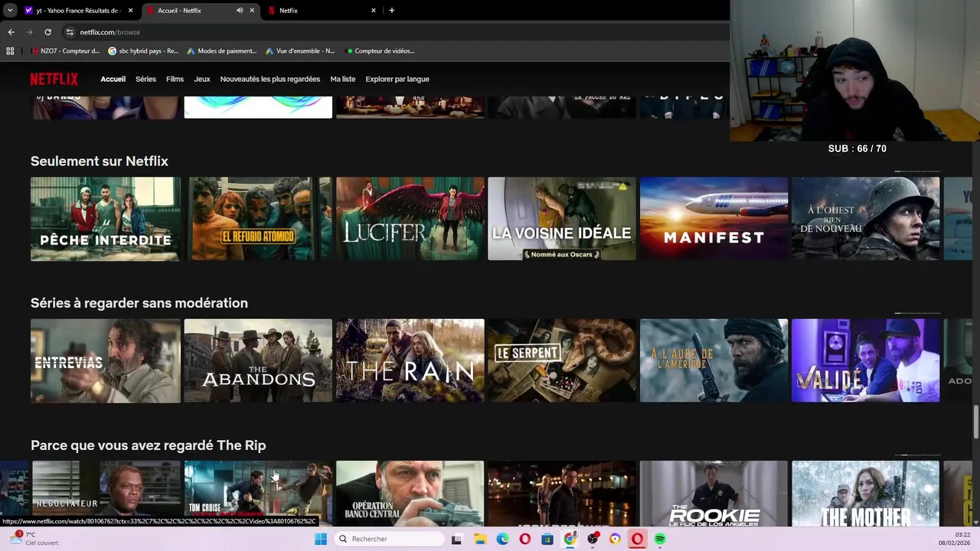
Task: Open the Séries menu
Action: point(145,79)
